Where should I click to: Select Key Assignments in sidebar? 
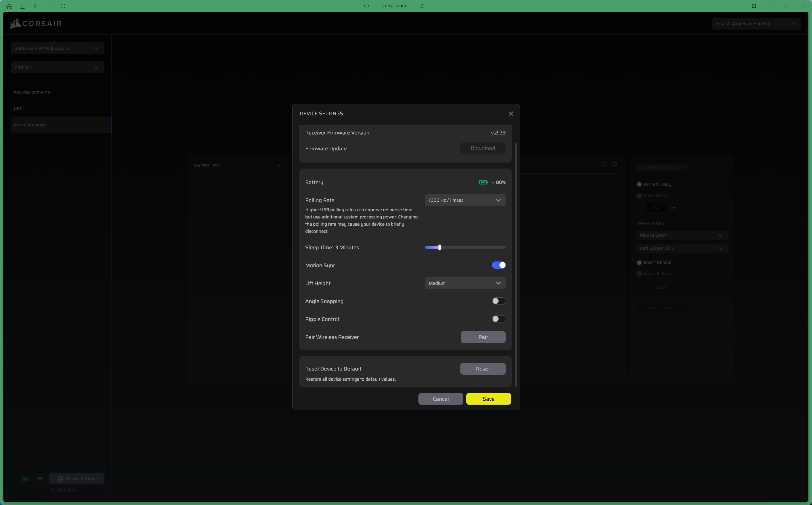[x=32, y=92]
